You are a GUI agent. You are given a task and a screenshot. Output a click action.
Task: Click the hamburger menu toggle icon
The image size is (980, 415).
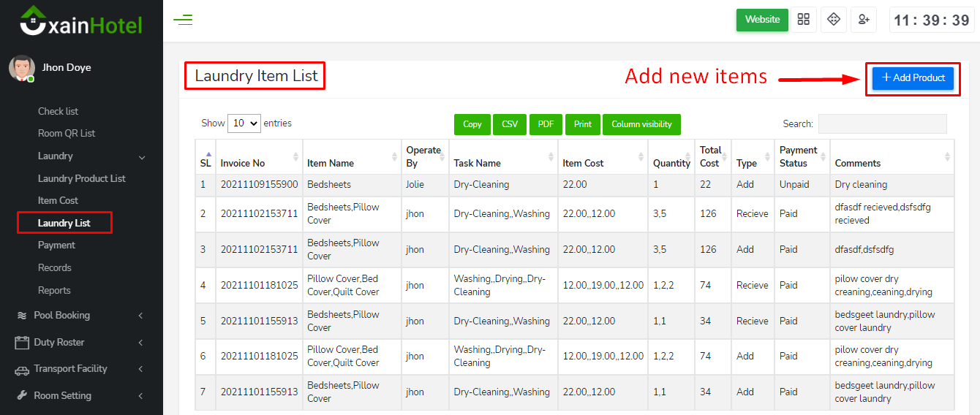tap(183, 20)
